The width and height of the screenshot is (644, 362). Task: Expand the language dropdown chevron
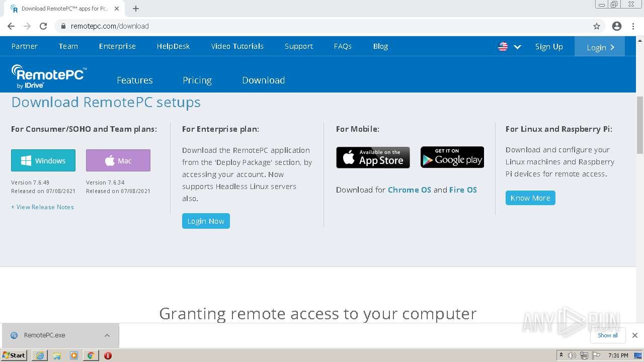517,47
